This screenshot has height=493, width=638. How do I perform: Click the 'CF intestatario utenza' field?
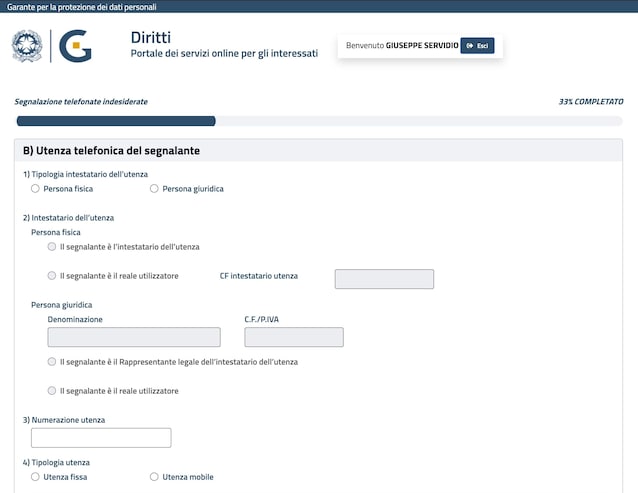tap(384, 279)
